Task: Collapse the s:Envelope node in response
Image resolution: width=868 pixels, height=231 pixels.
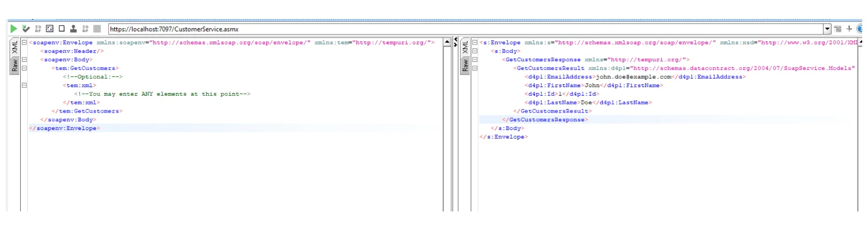Action: coord(475,42)
